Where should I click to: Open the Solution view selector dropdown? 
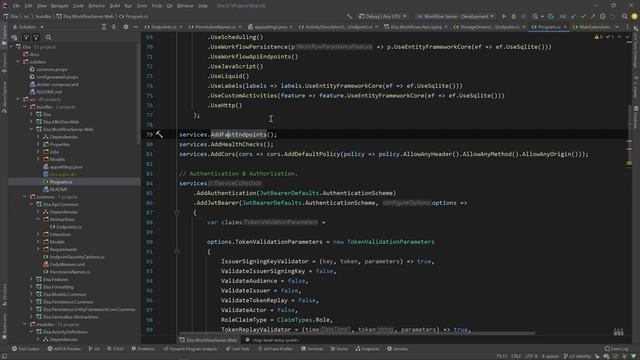tap(28, 27)
